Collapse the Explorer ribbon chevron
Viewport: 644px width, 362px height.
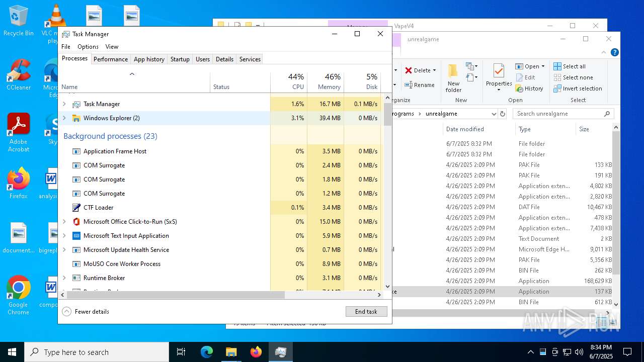[x=604, y=52]
